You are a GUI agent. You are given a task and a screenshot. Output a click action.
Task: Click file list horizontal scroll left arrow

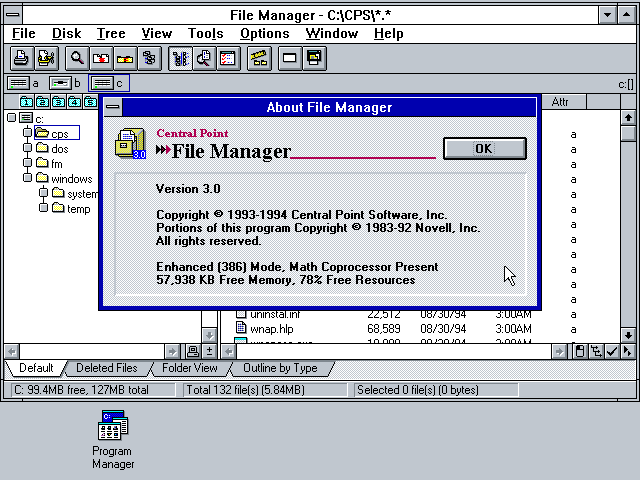coord(229,351)
